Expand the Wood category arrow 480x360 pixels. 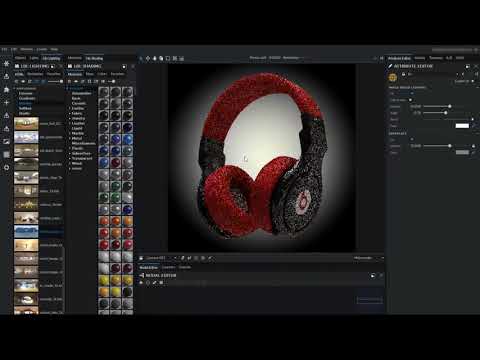(x=70, y=163)
